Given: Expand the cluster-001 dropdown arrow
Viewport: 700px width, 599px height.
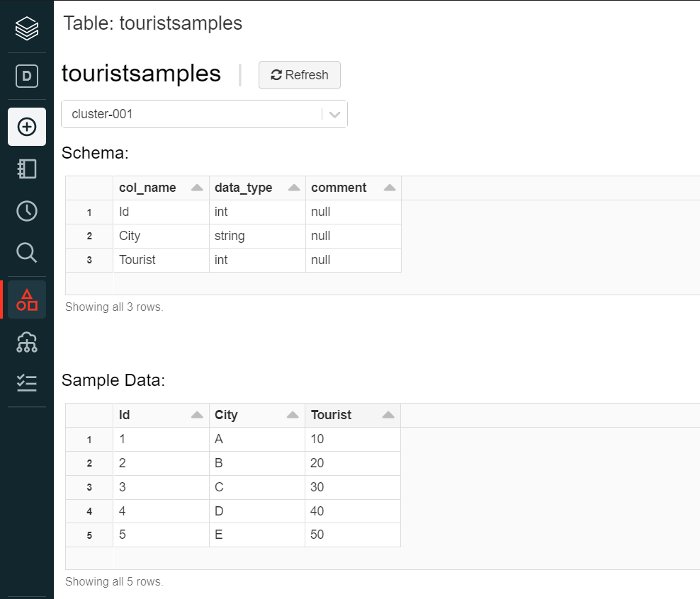Looking at the screenshot, I should [x=335, y=114].
